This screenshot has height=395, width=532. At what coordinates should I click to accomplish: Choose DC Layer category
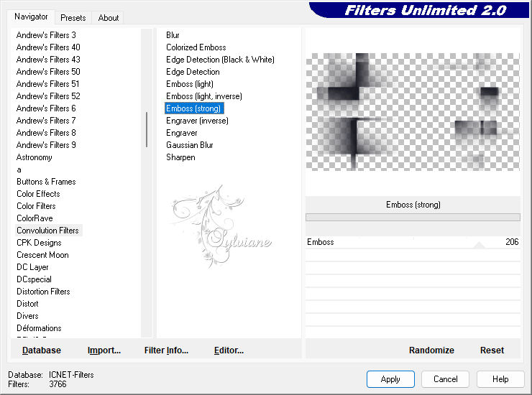(32, 267)
